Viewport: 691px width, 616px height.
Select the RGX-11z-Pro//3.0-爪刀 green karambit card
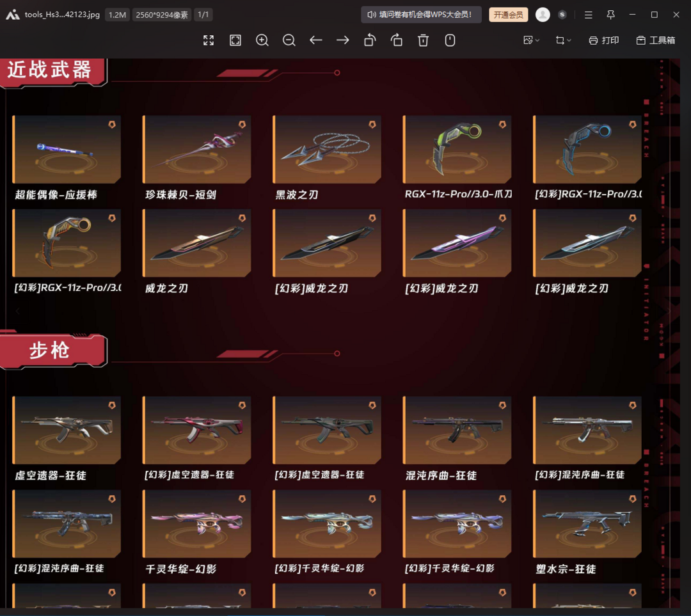(x=457, y=150)
